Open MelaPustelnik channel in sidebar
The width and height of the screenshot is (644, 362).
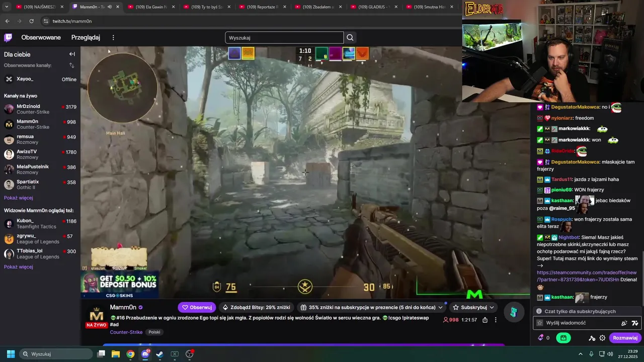click(x=40, y=169)
